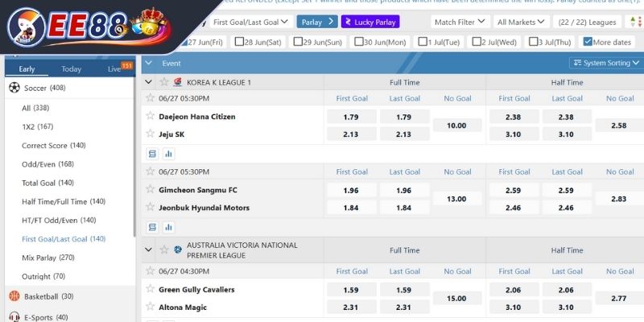Viewport: 644px width, 322px height.
Task: Favorite the Australia Victoria National Premier League star
Action: pyautogui.click(x=164, y=250)
